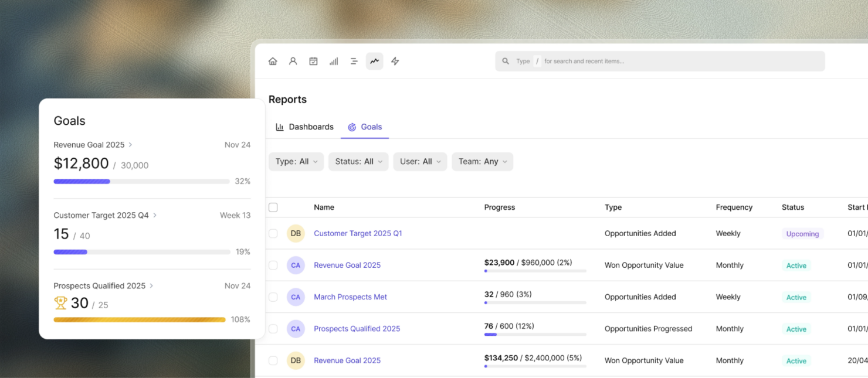Open the Prospects Qualified 2025 goal link
The image size is (868, 378).
pos(357,329)
